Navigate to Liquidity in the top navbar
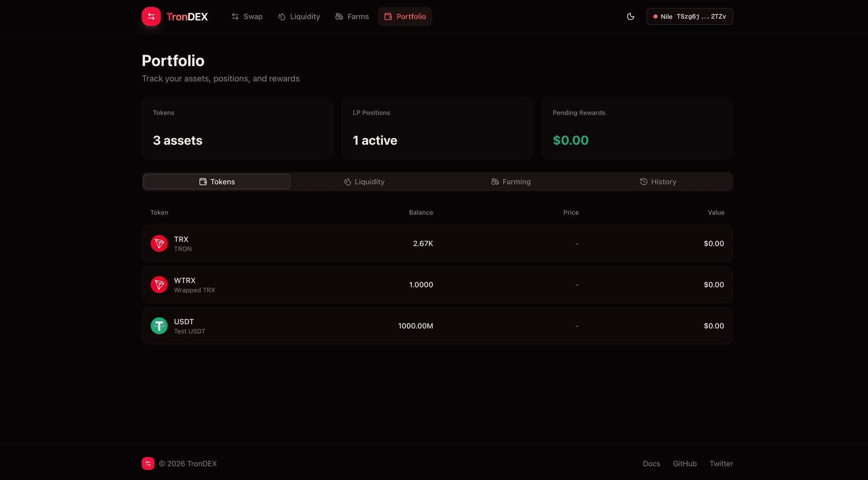868x480 pixels. point(299,17)
